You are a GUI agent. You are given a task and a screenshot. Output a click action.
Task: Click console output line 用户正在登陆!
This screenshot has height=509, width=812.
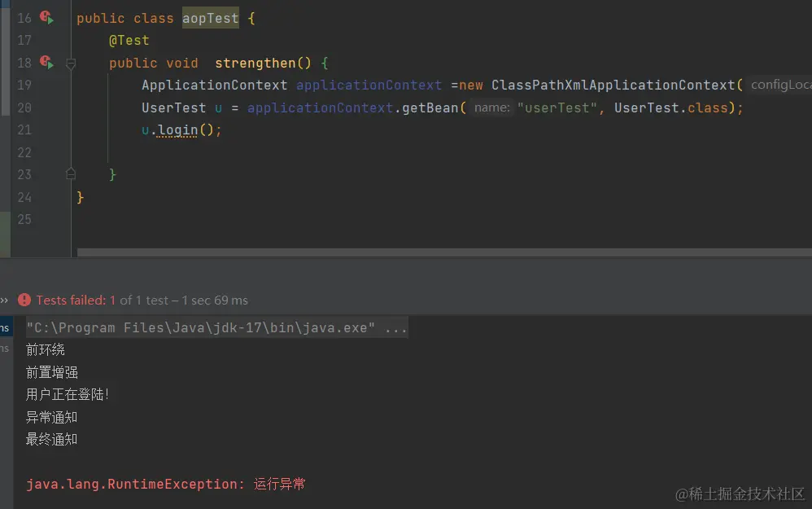point(68,394)
